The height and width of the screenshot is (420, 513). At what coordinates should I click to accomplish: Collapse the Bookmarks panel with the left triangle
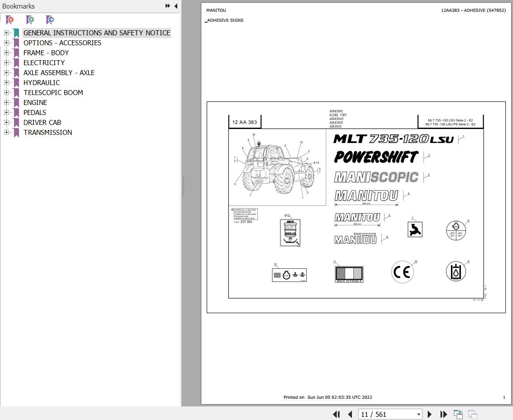click(x=176, y=6)
